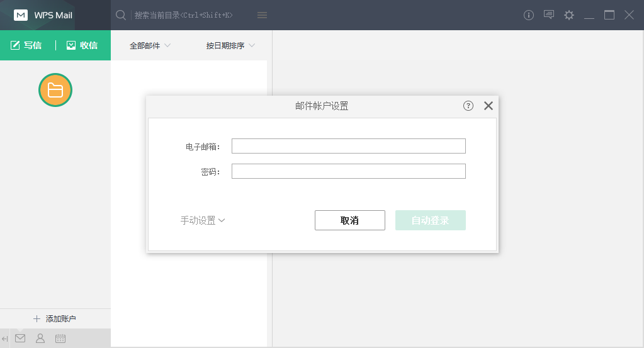The width and height of the screenshot is (644, 348).
Task: Open the info icon in title bar
Action: click(529, 15)
